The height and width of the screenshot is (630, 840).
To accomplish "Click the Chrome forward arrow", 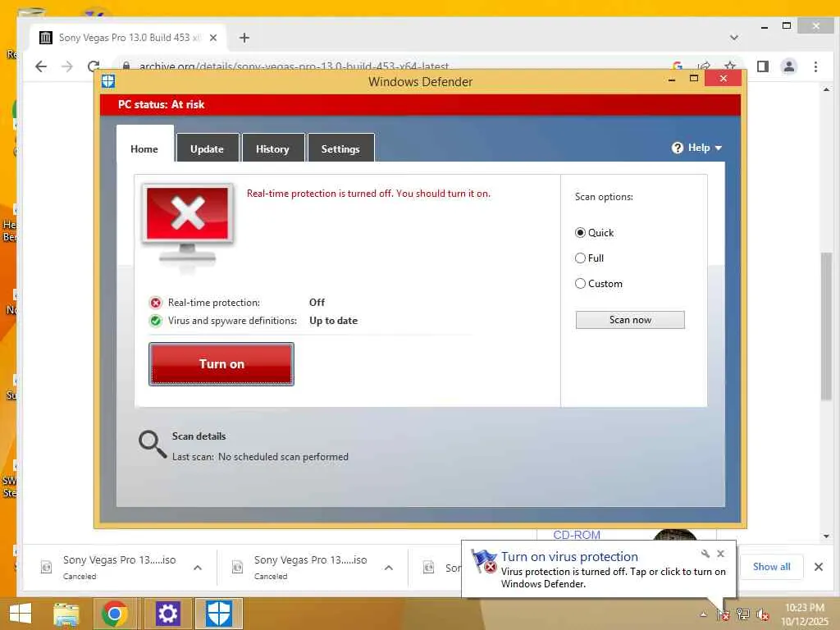I will 67,66.
